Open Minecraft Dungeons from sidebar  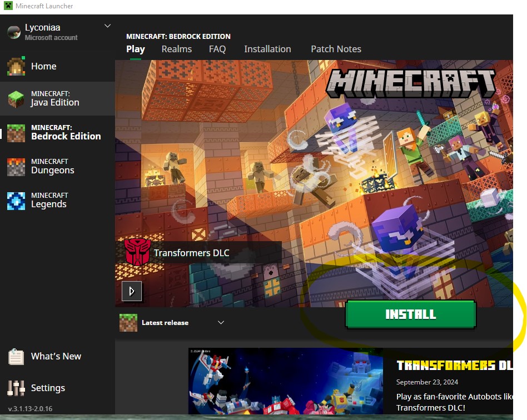(x=57, y=166)
